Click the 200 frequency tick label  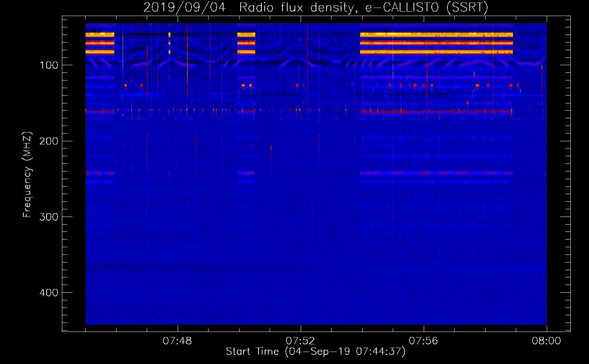[x=49, y=141]
